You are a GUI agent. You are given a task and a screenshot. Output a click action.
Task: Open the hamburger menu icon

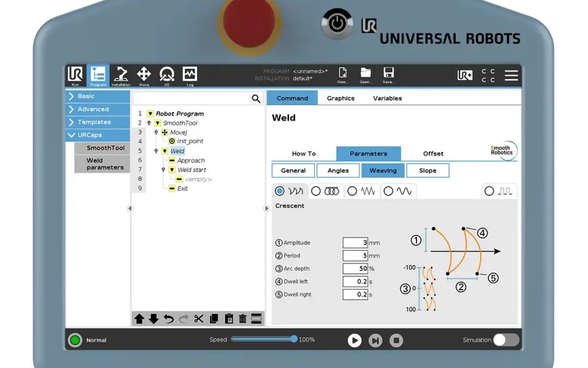coord(511,75)
